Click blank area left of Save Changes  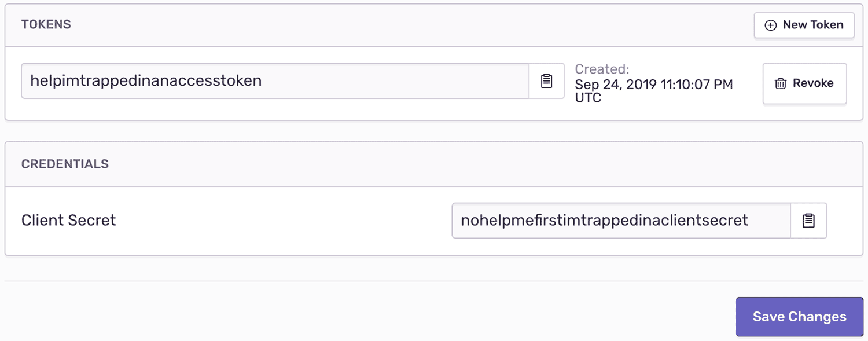[x=405, y=317]
